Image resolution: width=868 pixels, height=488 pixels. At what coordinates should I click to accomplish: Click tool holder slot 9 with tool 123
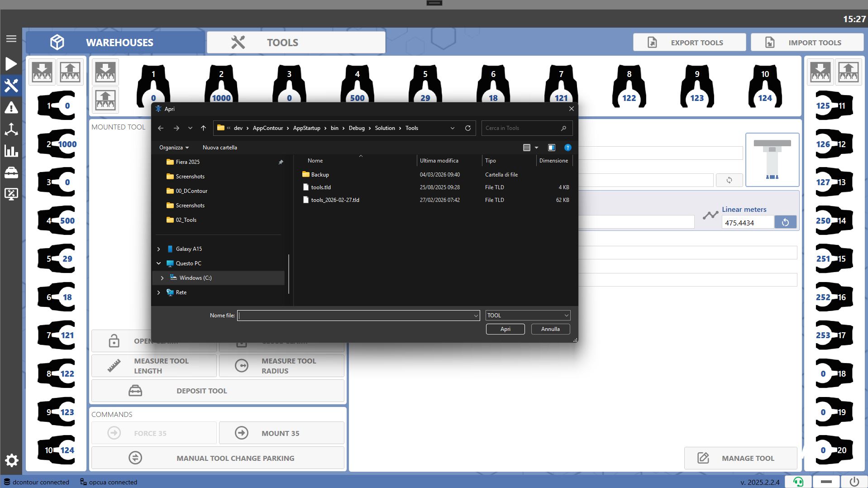coord(697,86)
